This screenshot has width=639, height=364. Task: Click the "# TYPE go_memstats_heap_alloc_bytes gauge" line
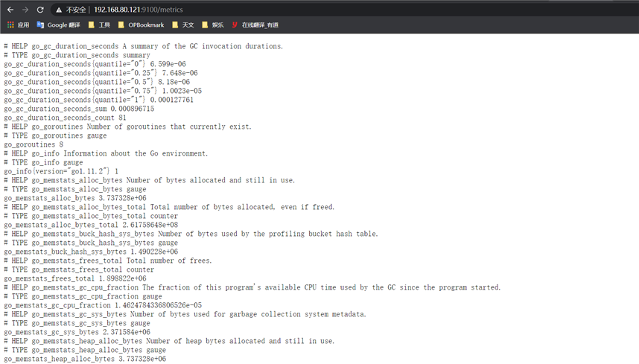[x=85, y=351]
